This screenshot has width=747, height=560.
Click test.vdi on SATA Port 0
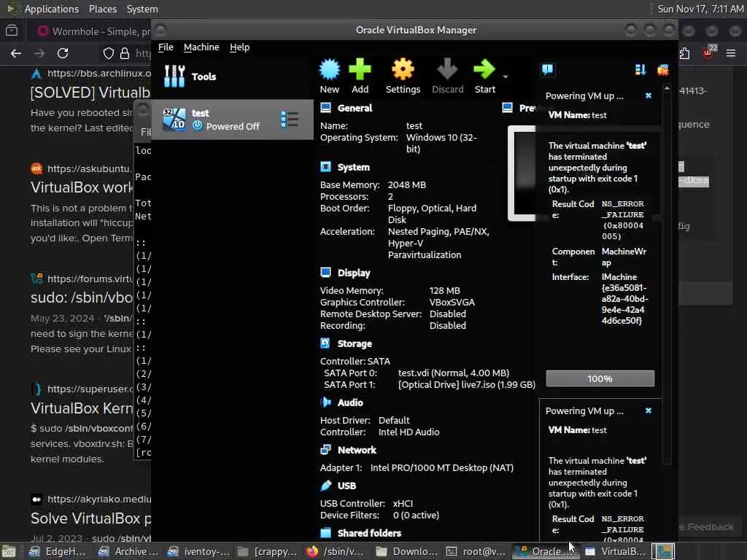pos(454,373)
